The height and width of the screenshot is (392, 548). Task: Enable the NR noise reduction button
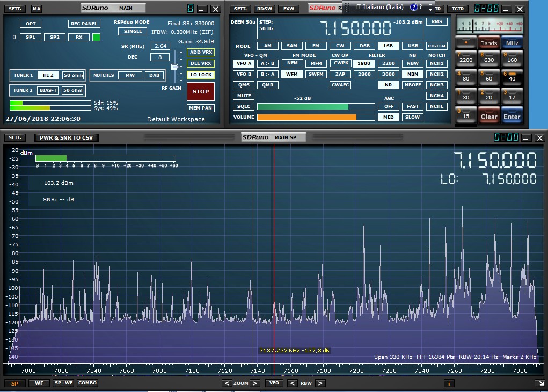(x=388, y=85)
